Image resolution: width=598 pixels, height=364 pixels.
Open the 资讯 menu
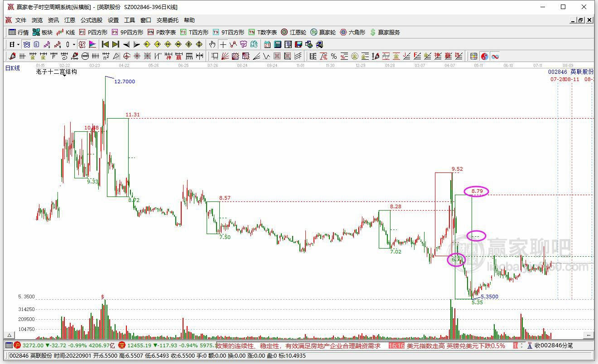tap(53, 20)
